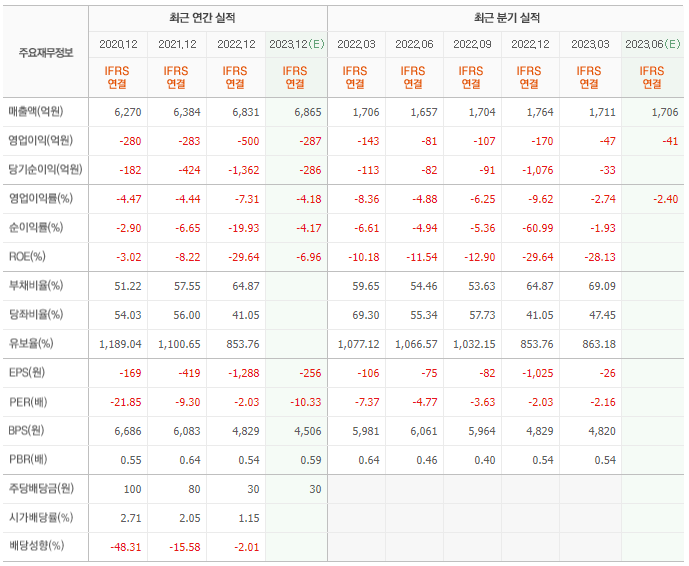
Task: Click the 0.59 estimated PBR value
Action: coord(311,461)
